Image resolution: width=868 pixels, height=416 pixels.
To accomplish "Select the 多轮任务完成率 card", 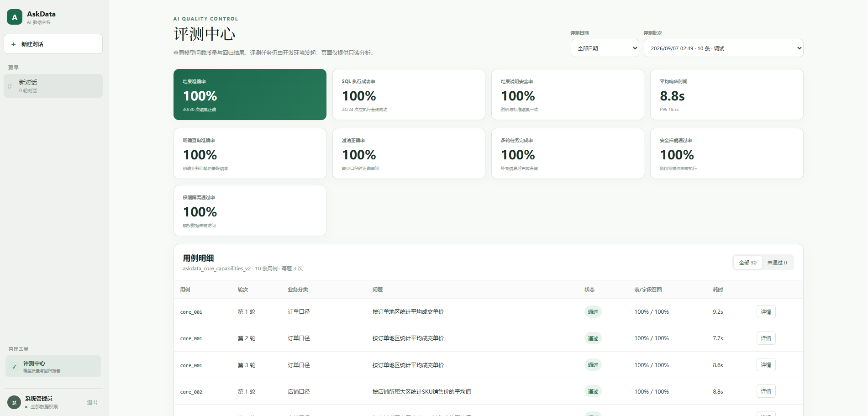I will click(x=568, y=153).
